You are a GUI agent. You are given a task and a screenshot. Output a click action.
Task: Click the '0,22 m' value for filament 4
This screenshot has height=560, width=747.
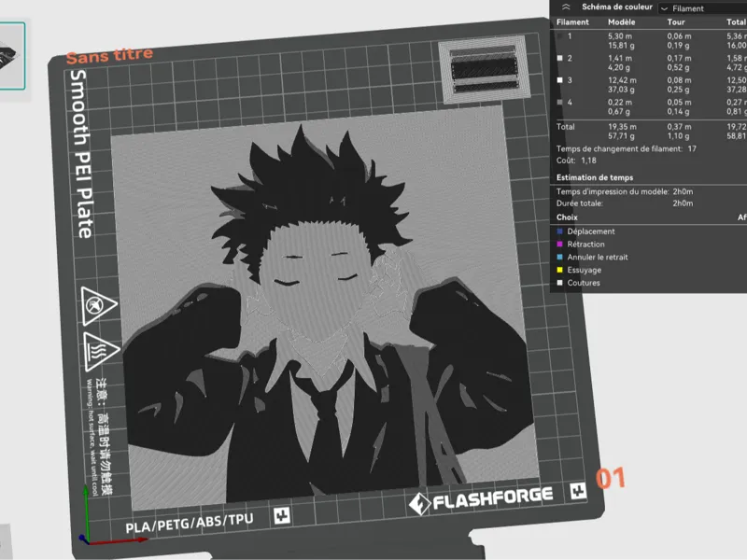(x=620, y=102)
